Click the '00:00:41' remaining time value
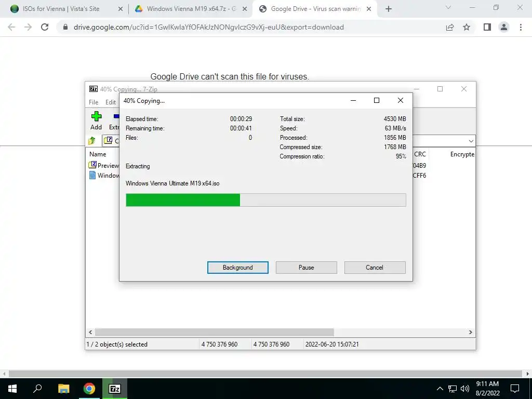 (241, 128)
